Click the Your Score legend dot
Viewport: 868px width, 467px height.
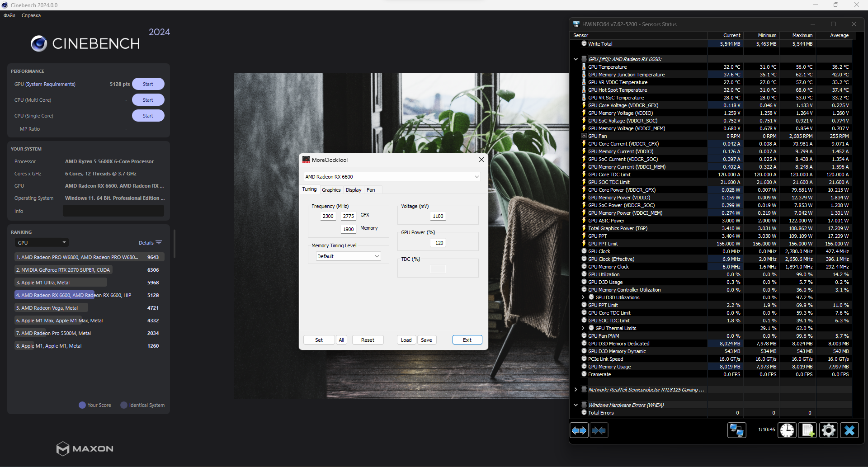[82, 405]
